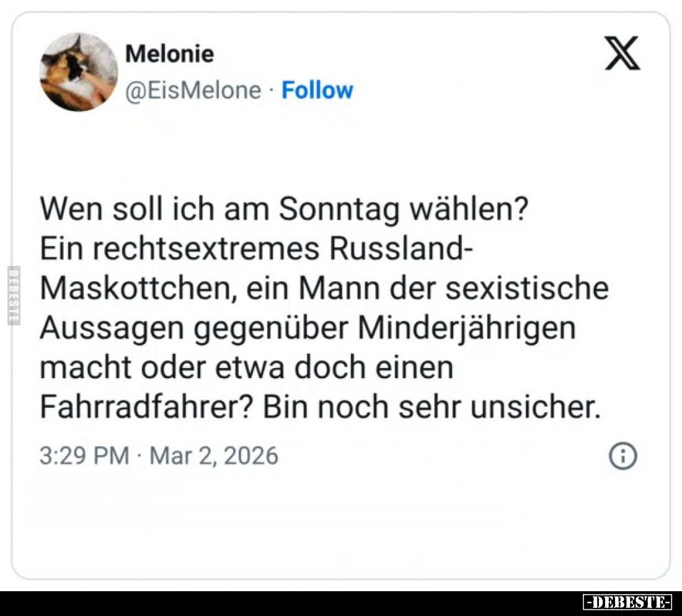Image resolution: width=682 pixels, height=616 pixels.
Task: Click the word 'Fahrradfahrer?' in the tweet
Action: click(146, 406)
